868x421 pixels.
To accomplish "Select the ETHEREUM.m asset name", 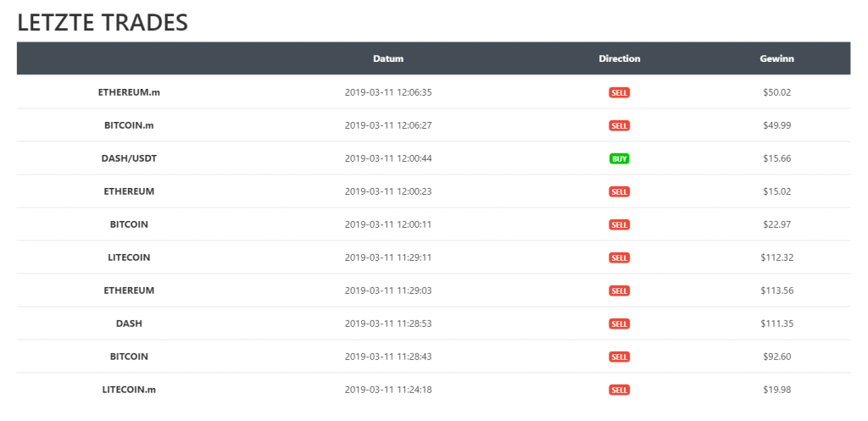I will [x=129, y=92].
